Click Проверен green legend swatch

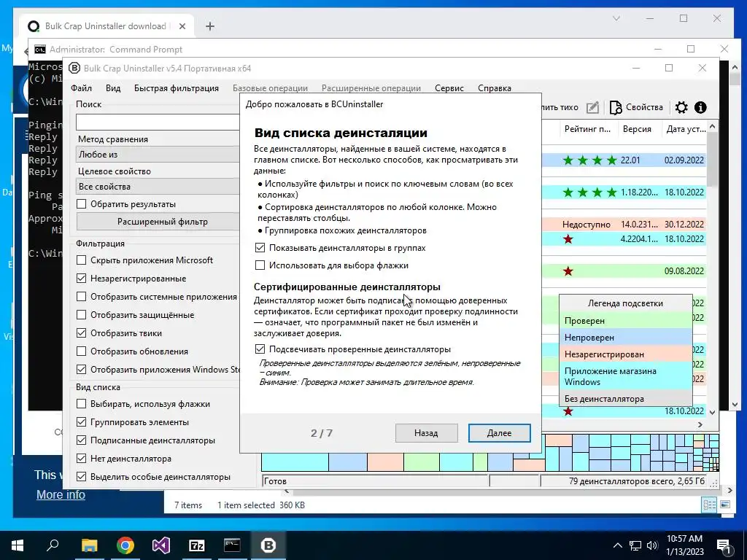click(x=625, y=321)
